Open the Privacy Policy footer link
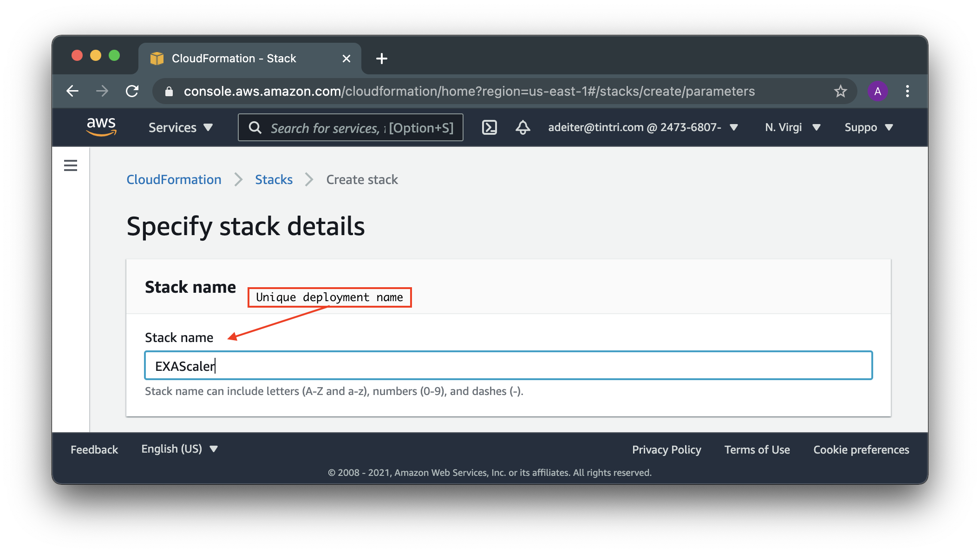This screenshot has width=980, height=553. pyautogui.click(x=666, y=450)
